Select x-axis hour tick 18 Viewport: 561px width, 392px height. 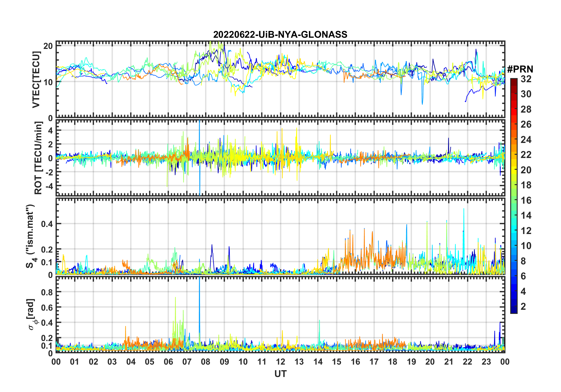click(x=393, y=362)
